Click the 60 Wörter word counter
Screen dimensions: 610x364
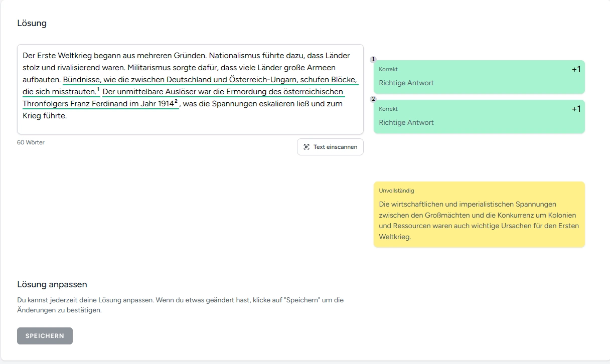tap(31, 142)
